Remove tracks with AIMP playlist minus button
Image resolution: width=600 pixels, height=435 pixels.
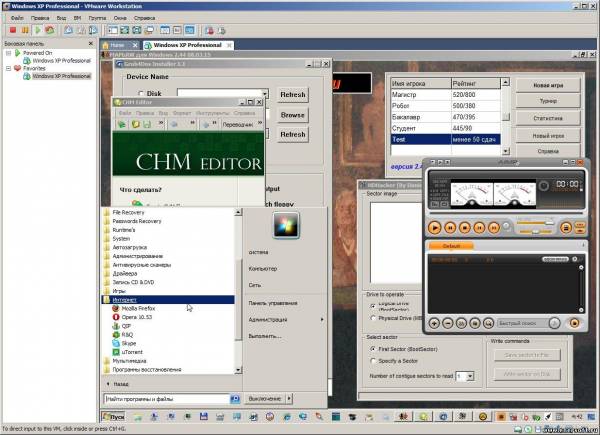pos(448,323)
